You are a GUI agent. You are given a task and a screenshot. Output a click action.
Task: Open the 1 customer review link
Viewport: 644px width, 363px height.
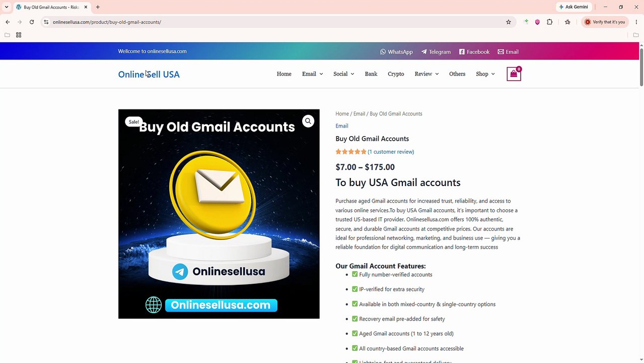coord(391,151)
